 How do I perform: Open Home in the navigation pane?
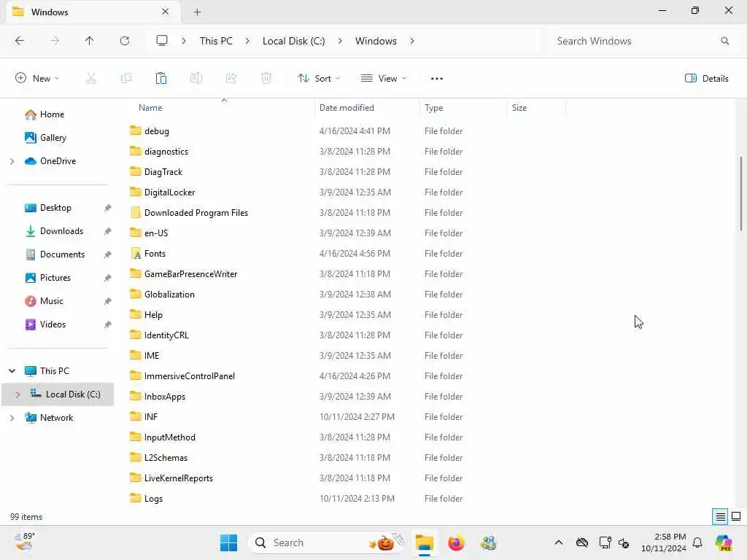click(52, 114)
